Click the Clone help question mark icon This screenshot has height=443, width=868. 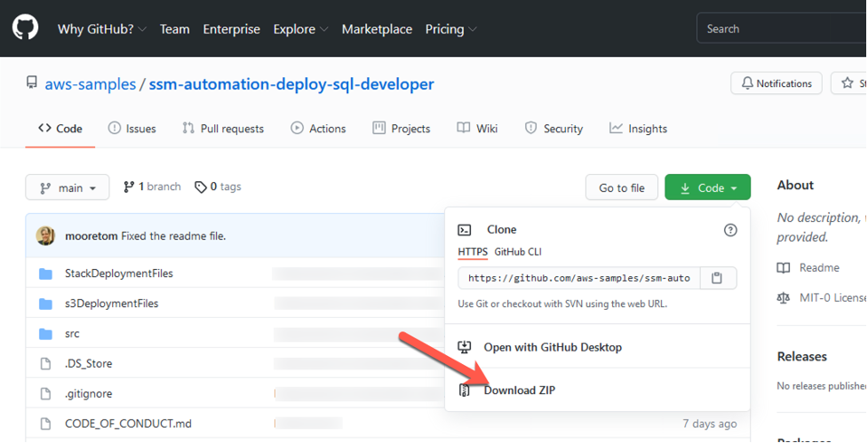(x=730, y=230)
